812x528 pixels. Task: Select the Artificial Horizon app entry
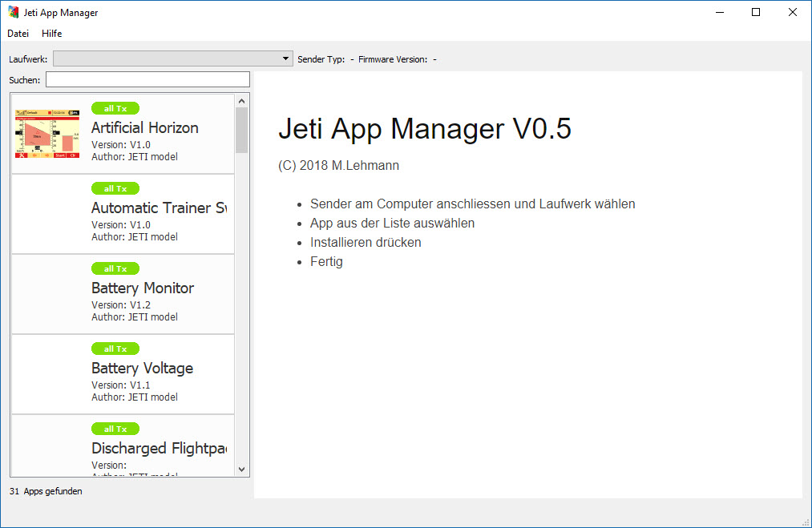[x=123, y=134]
